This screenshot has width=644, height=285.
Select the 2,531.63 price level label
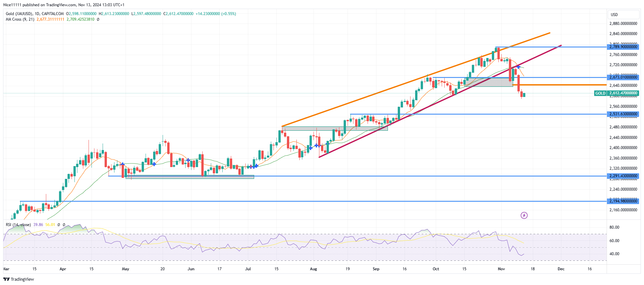623,114
